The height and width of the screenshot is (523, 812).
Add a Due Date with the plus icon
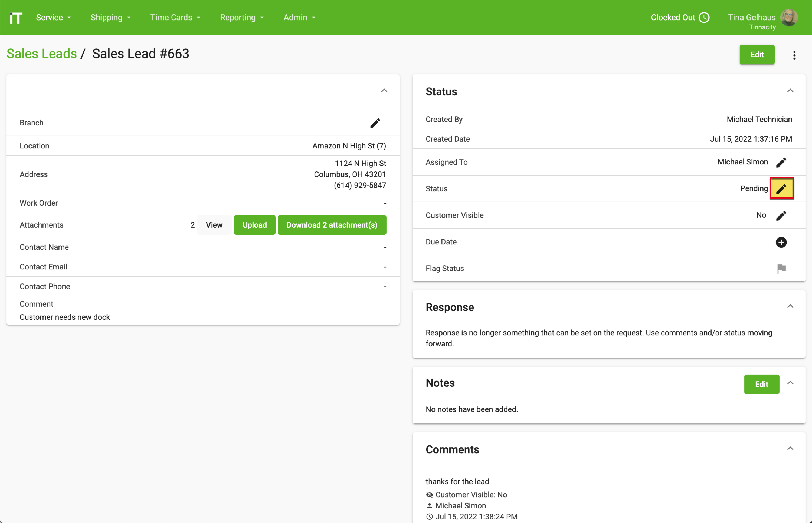tap(781, 242)
